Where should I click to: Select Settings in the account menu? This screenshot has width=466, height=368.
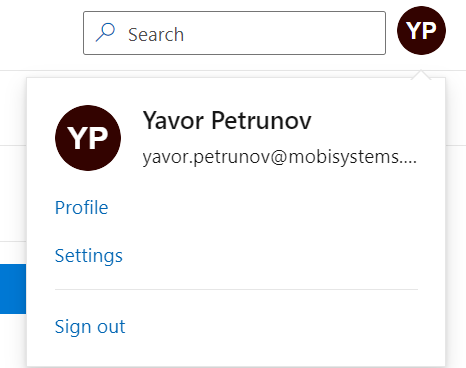[x=89, y=256]
